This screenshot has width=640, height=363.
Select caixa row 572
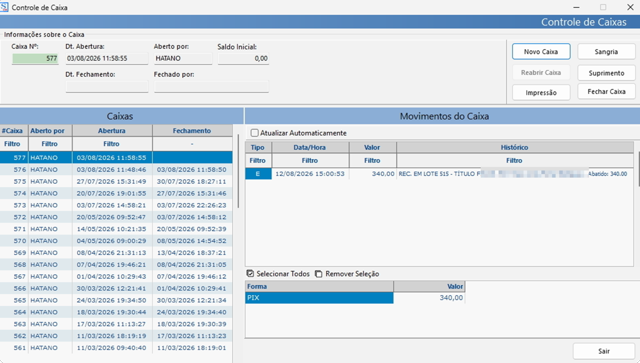click(x=116, y=217)
